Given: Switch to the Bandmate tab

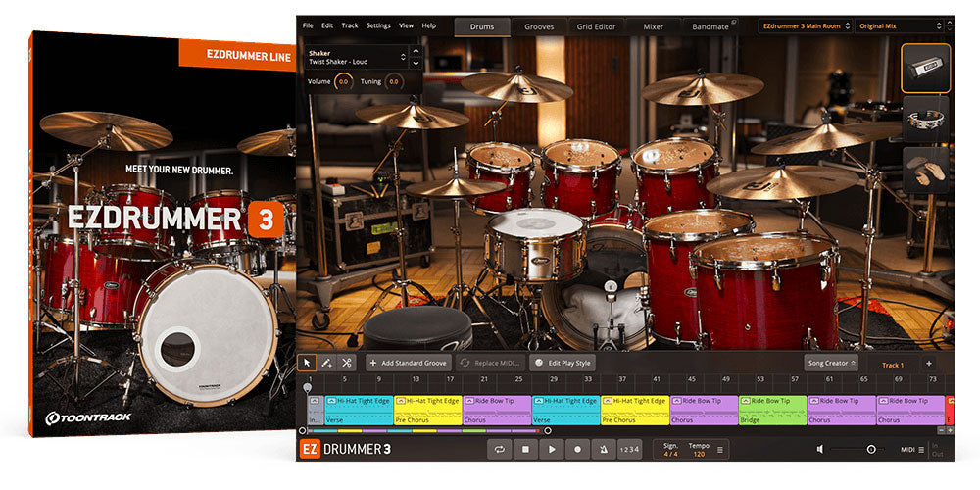Looking at the screenshot, I should 710,26.
